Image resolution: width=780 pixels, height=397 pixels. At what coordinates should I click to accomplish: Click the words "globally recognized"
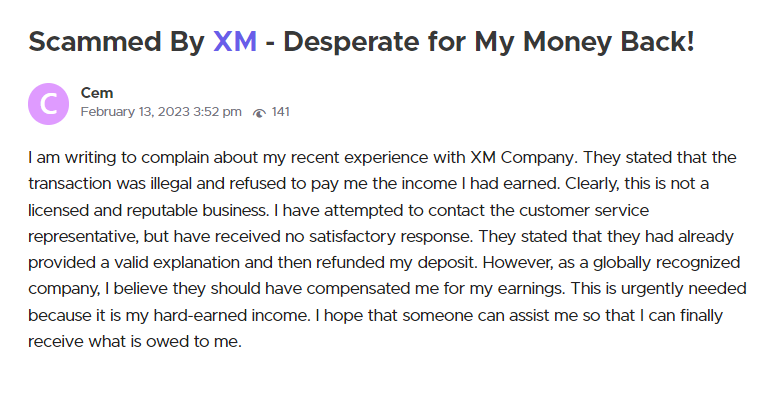tap(667, 263)
